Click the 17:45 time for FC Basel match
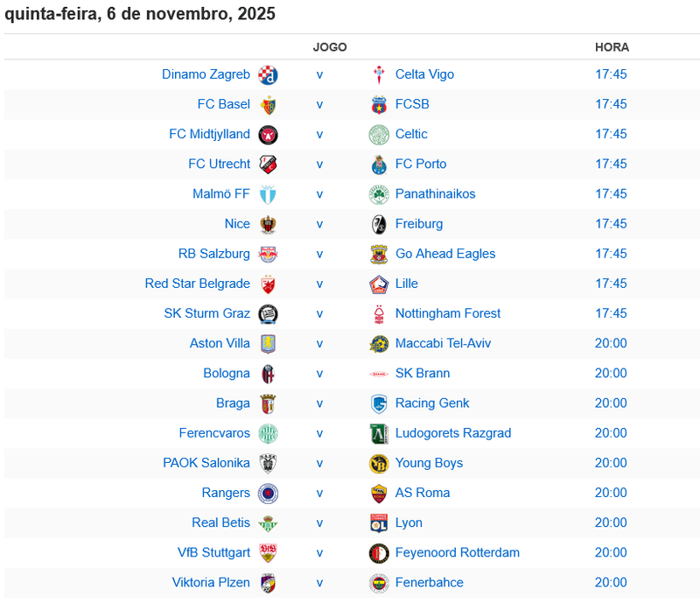 pyautogui.click(x=611, y=104)
